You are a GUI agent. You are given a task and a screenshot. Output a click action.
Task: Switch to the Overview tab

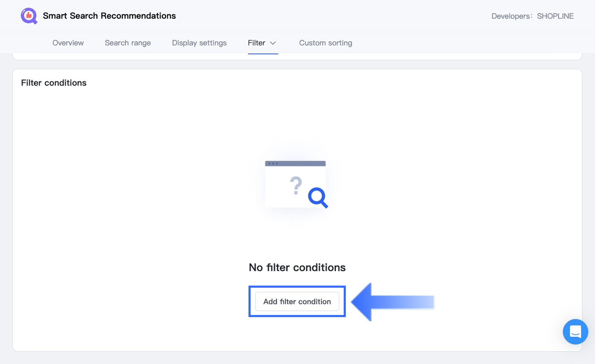coord(68,43)
